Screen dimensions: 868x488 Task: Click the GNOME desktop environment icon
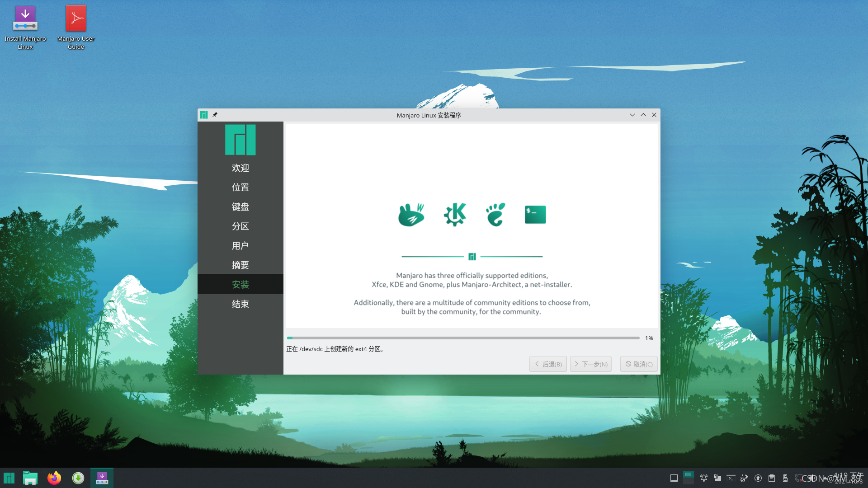(495, 215)
